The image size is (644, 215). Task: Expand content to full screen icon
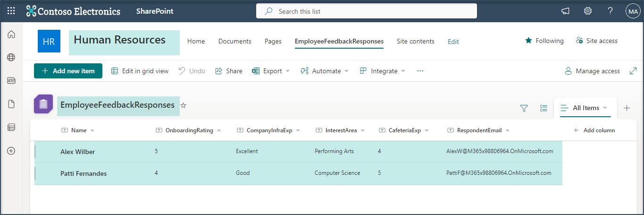(x=633, y=71)
